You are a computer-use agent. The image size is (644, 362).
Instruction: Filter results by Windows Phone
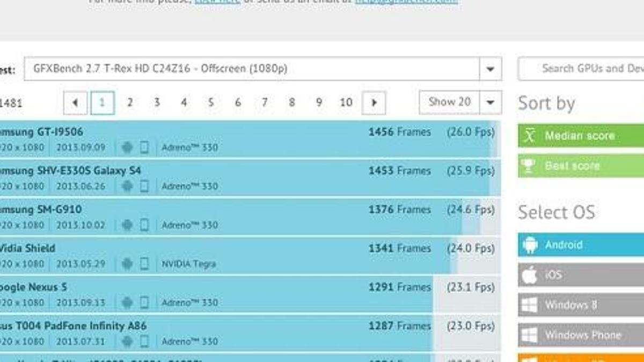click(581, 335)
